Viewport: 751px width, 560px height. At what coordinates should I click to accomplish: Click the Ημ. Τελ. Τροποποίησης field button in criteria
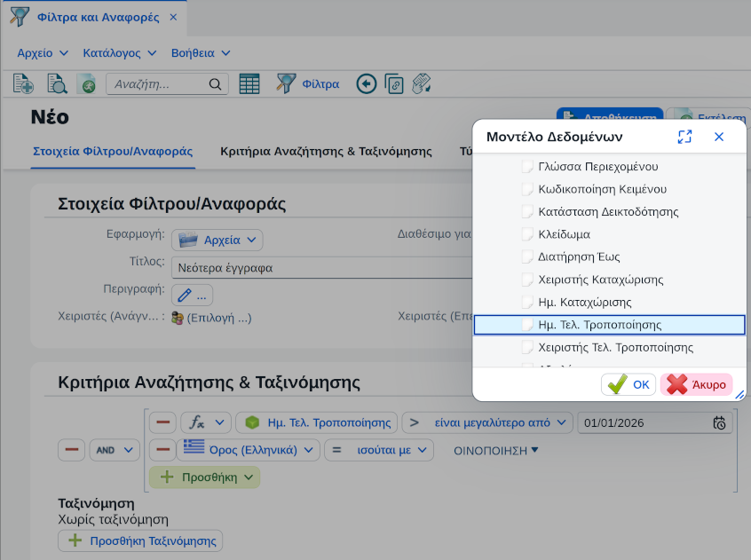click(x=317, y=422)
